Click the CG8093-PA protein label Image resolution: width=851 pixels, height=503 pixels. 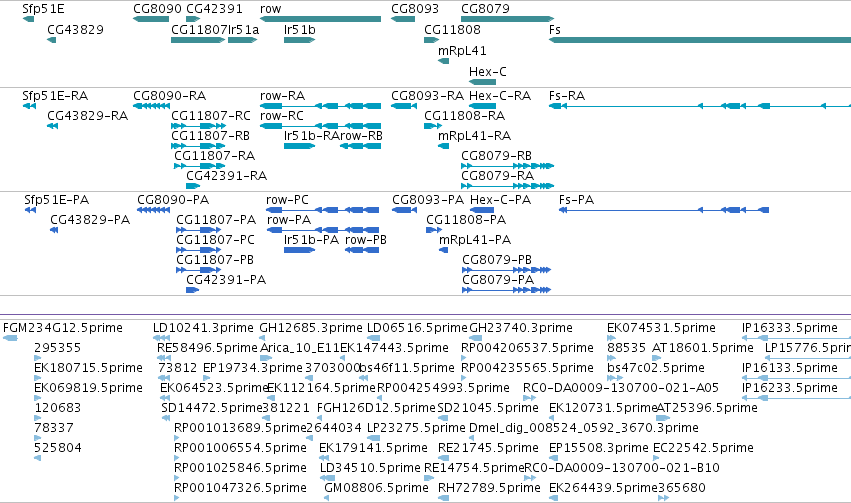point(428,200)
